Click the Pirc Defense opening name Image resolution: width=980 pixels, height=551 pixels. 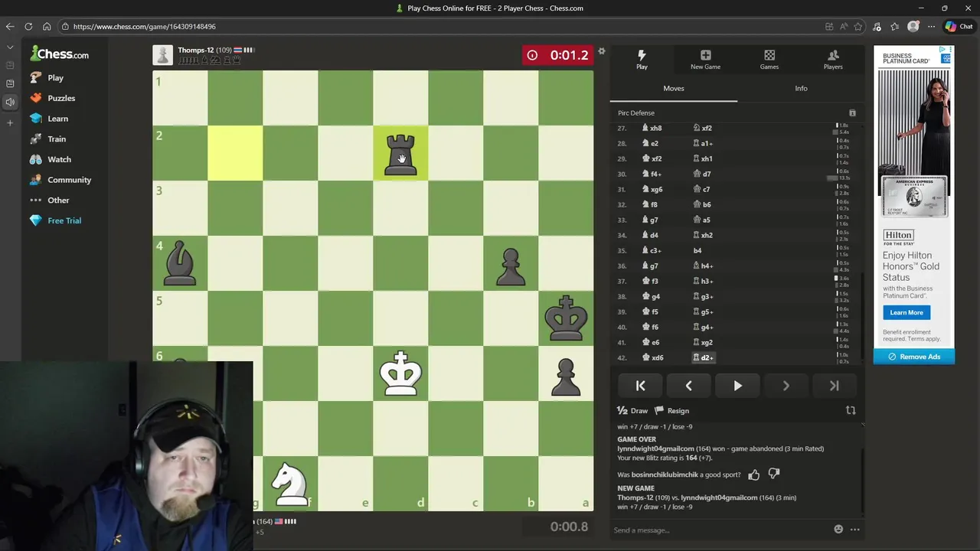click(x=636, y=113)
